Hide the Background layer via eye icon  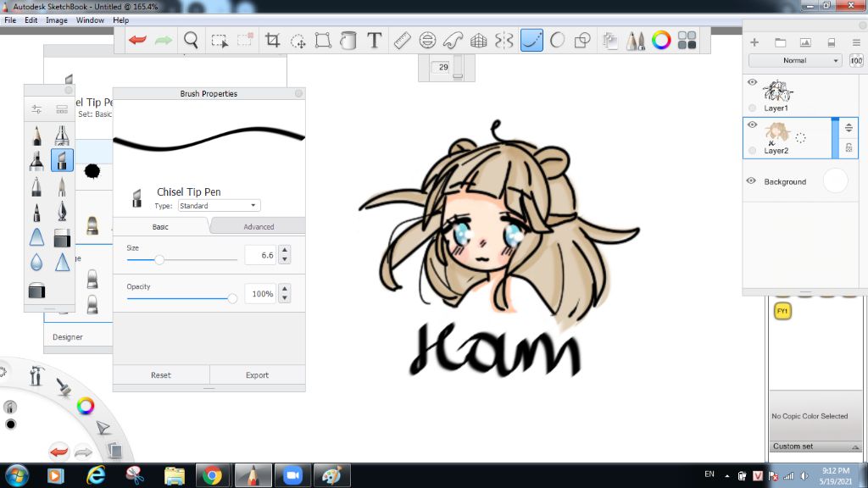coord(751,181)
